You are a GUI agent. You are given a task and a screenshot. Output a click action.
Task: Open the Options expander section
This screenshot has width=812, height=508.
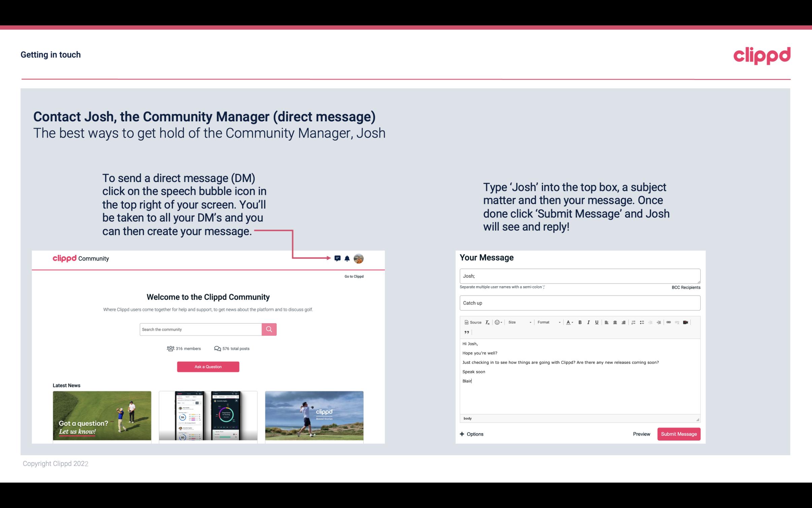pyautogui.click(x=471, y=434)
